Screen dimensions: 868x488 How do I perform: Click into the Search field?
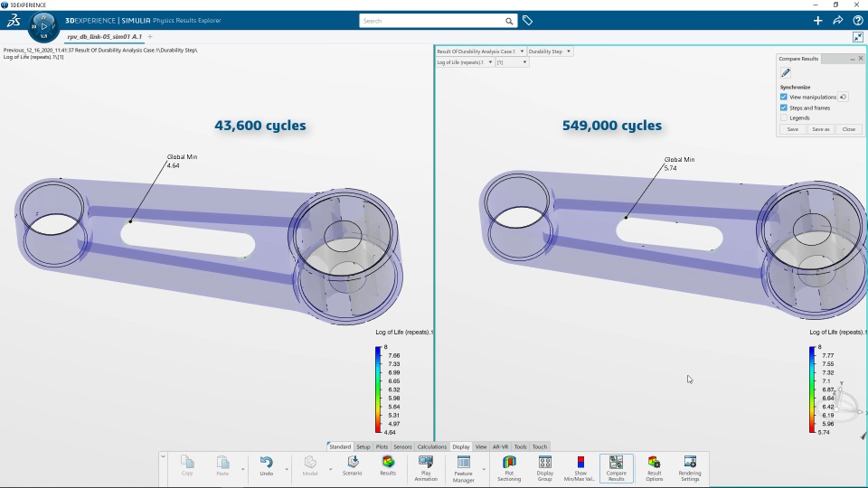[x=432, y=21]
